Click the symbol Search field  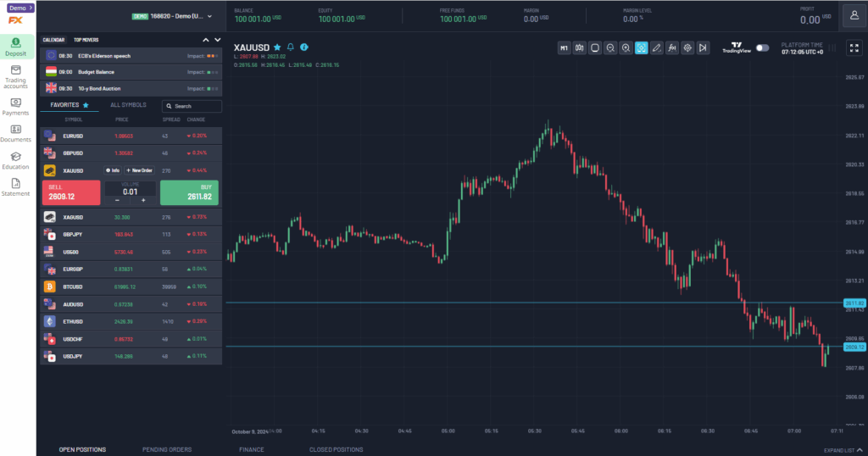(192, 106)
